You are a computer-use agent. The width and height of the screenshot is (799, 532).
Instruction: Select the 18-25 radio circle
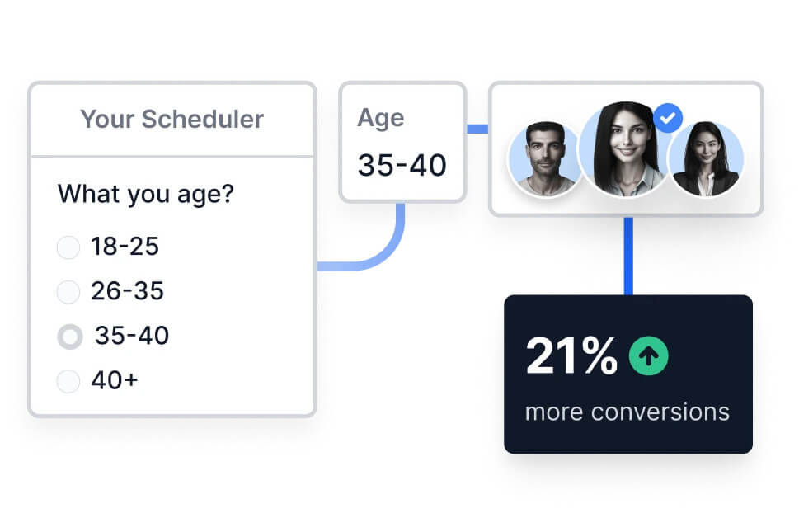68,247
